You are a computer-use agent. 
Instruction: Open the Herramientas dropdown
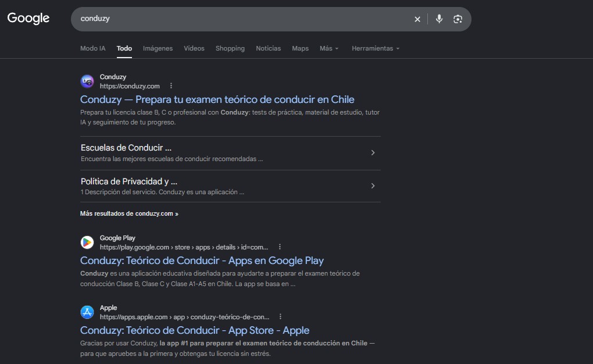click(376, 48)
